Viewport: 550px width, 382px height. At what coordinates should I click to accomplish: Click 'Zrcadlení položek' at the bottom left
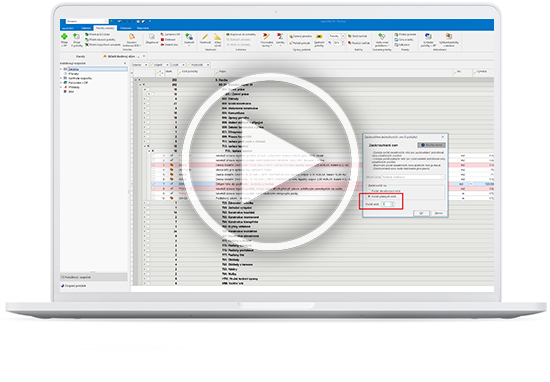[x=75, y=286]
